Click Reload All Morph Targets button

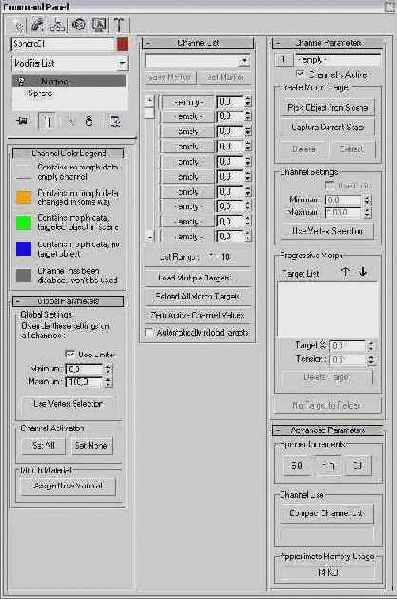click(x=198, y=296)
